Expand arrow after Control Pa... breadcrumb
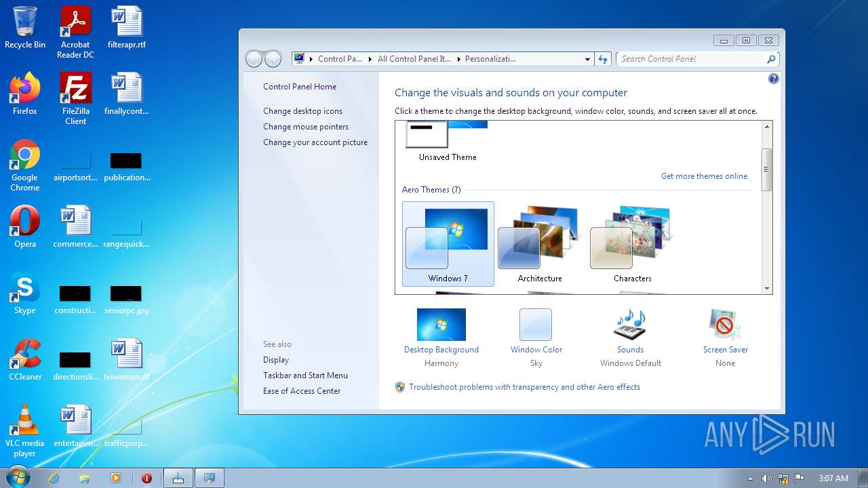This screenshot has width=868, height=488. point(371,59)
